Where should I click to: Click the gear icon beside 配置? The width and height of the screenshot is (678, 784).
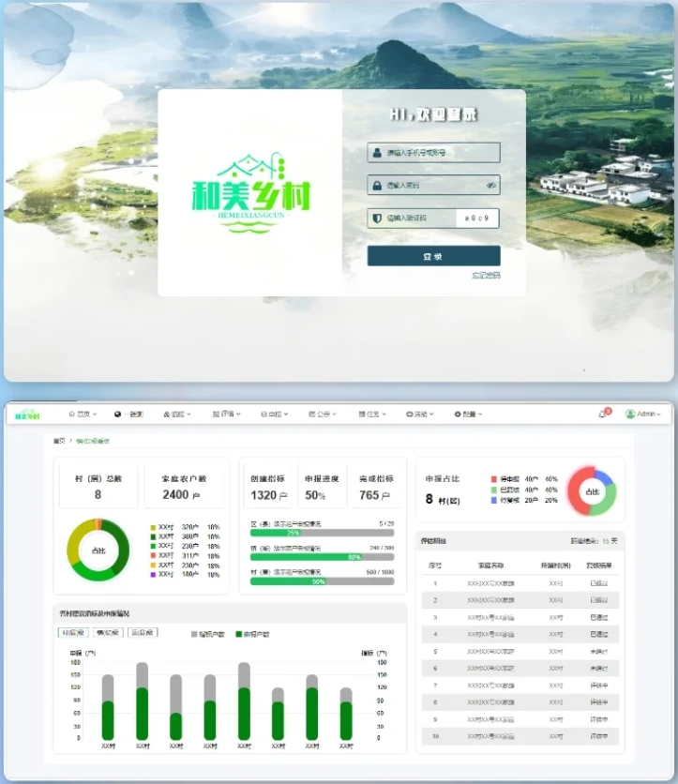(x=457, y=414)
